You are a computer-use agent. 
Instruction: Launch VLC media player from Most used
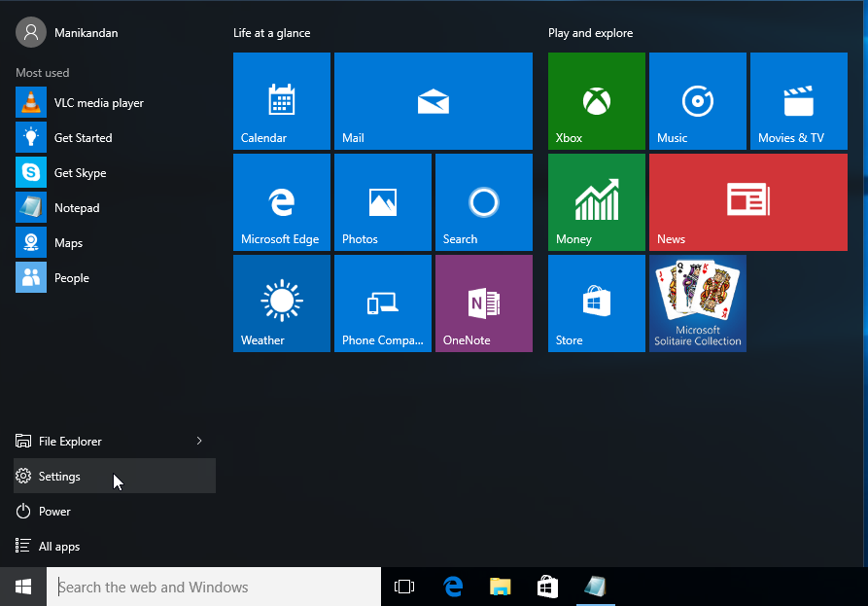[x=115, y=103]
